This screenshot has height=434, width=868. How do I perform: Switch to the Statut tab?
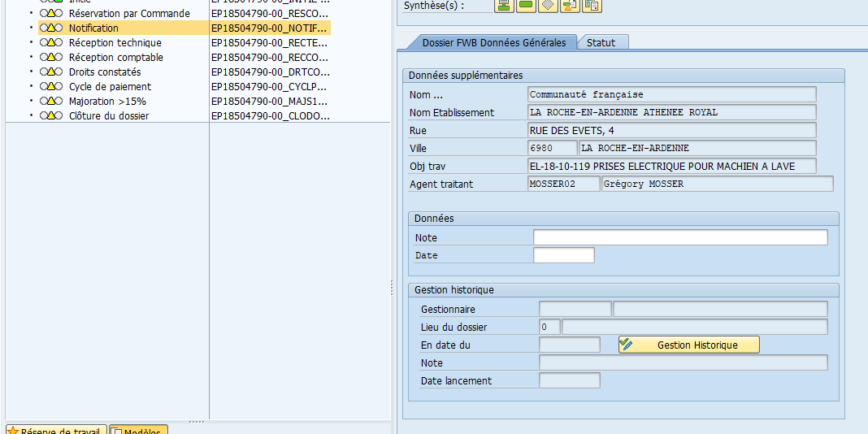(601, 42)
